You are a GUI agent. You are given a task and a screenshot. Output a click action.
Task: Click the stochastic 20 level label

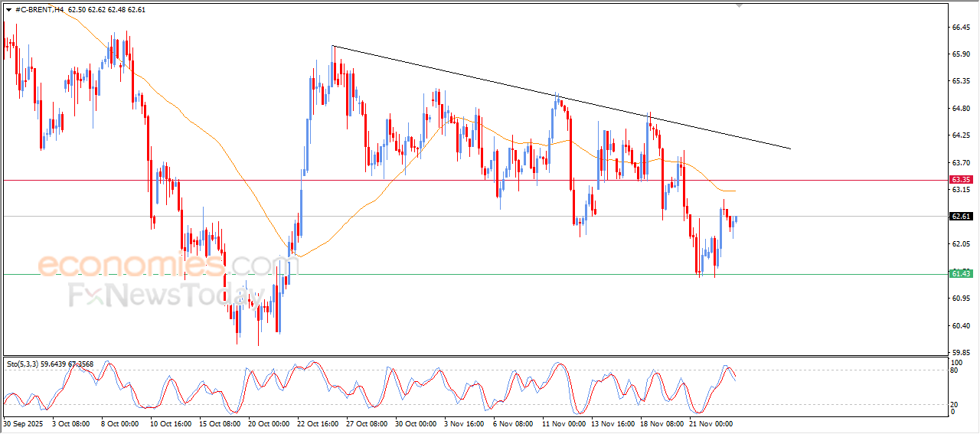[x=954, y=404]
